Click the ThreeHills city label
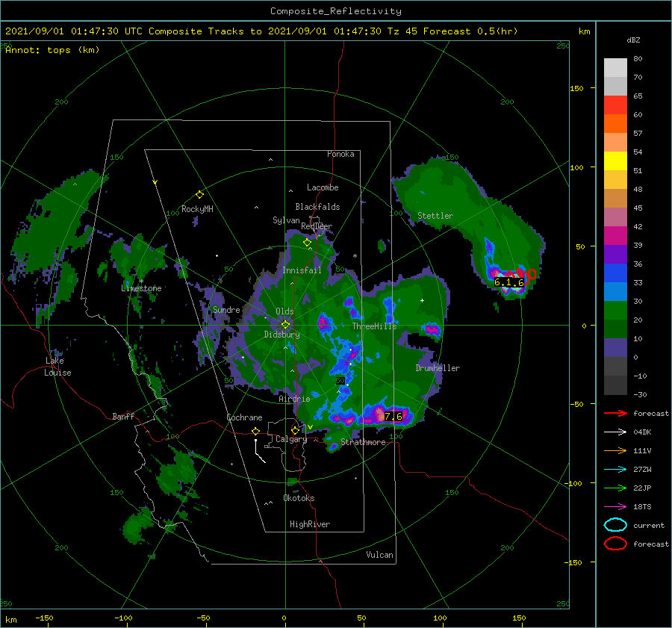 pyautogui.click(x=374, y=326)
